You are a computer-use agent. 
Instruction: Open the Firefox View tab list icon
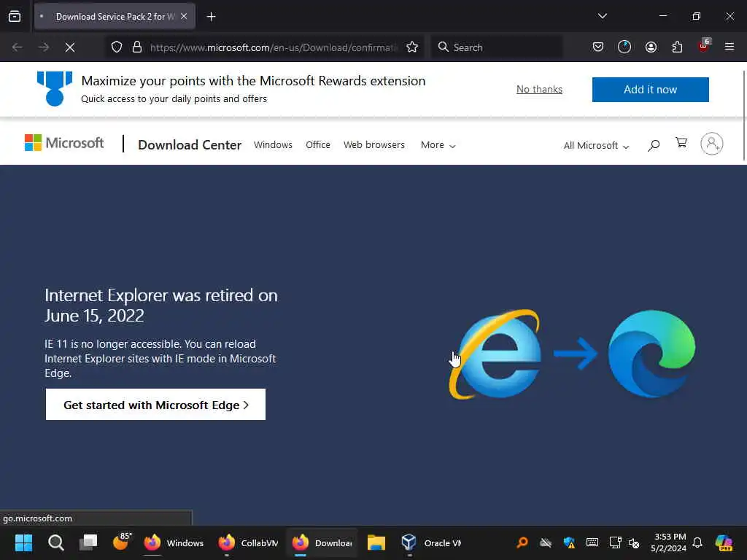[15, 16]
